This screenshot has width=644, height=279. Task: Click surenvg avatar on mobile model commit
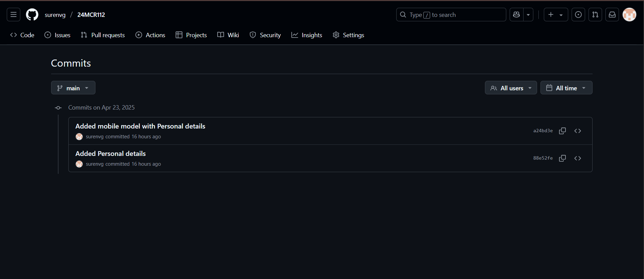79,137
